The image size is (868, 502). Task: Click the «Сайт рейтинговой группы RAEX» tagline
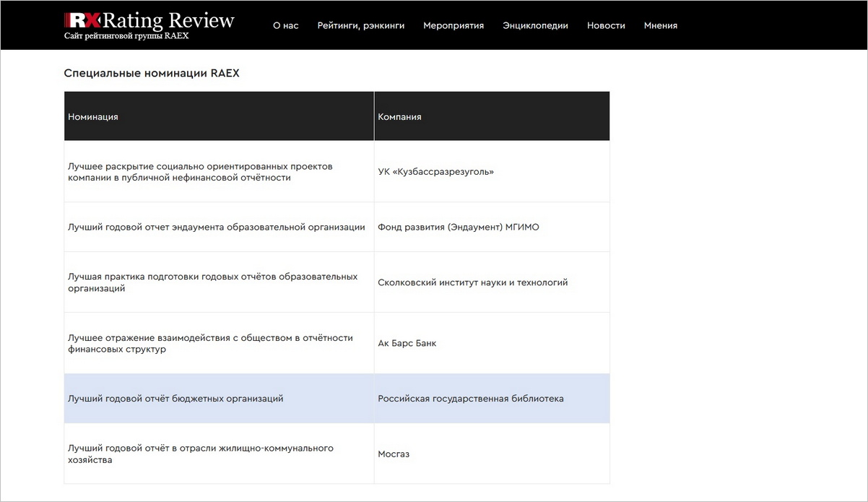point(126,36)
